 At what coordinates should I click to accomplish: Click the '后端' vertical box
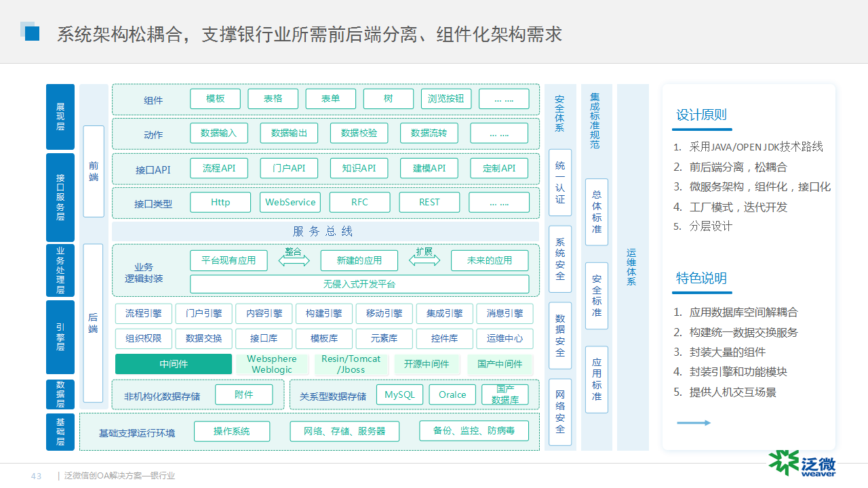pos(94,323)
